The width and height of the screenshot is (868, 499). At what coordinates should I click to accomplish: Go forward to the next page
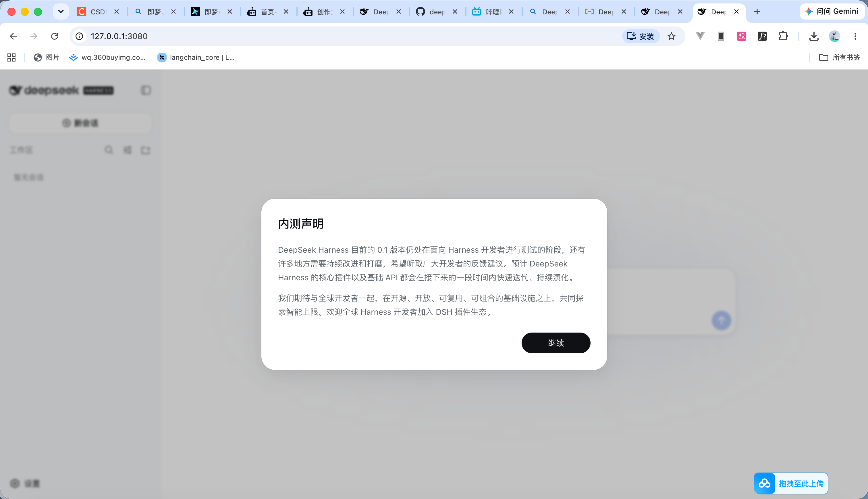tap(34, 36)
